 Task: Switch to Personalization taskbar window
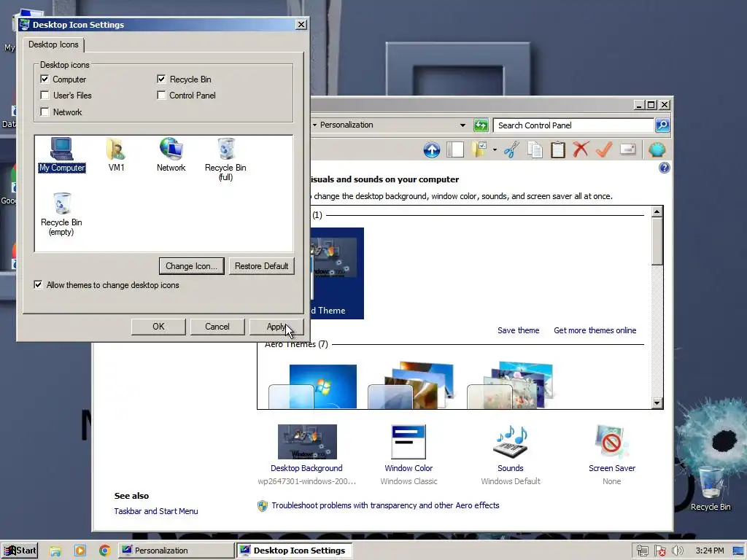coord(176,551)
